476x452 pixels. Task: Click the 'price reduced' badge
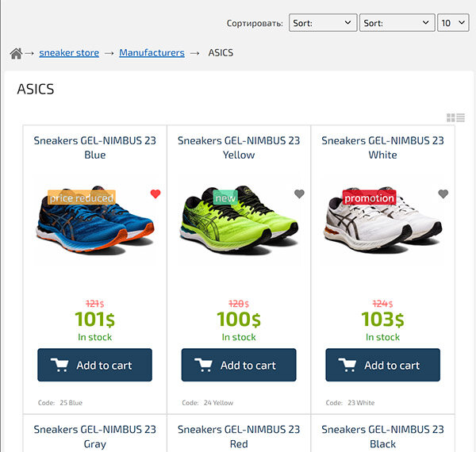point(82,197)
